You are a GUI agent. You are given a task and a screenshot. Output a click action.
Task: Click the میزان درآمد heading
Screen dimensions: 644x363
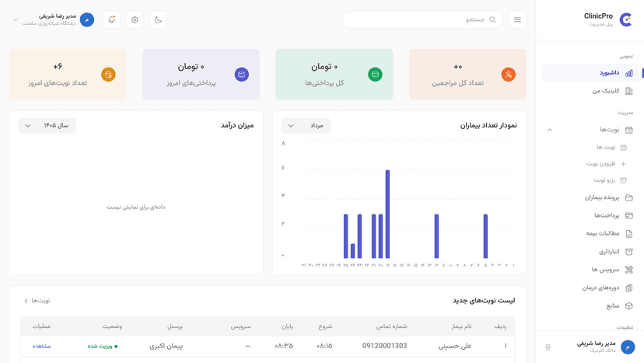click(x=237, y=125)
